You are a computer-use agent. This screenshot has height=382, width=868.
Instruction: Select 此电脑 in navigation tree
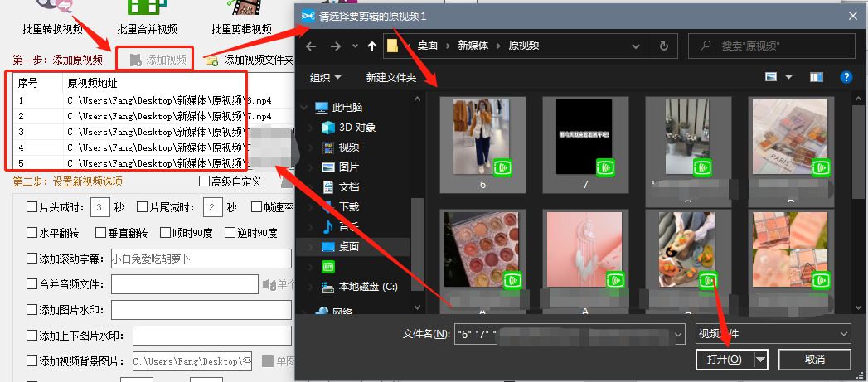(347, 108)
